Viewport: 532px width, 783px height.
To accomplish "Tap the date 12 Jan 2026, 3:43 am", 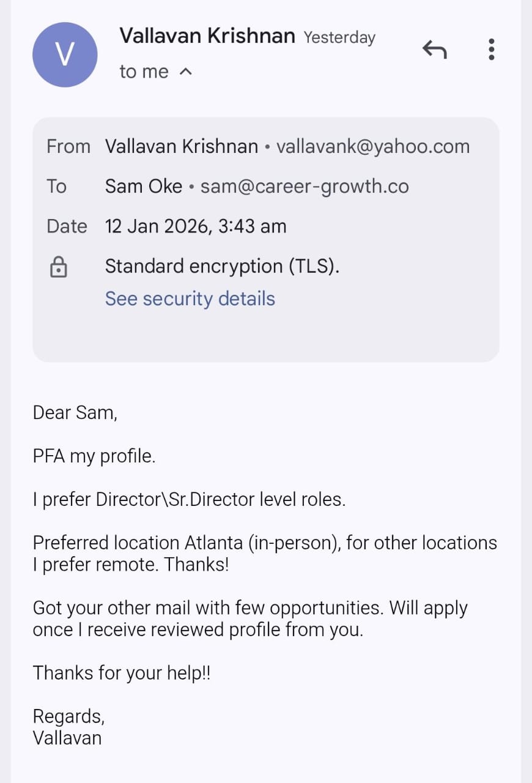I will point(196,226).
